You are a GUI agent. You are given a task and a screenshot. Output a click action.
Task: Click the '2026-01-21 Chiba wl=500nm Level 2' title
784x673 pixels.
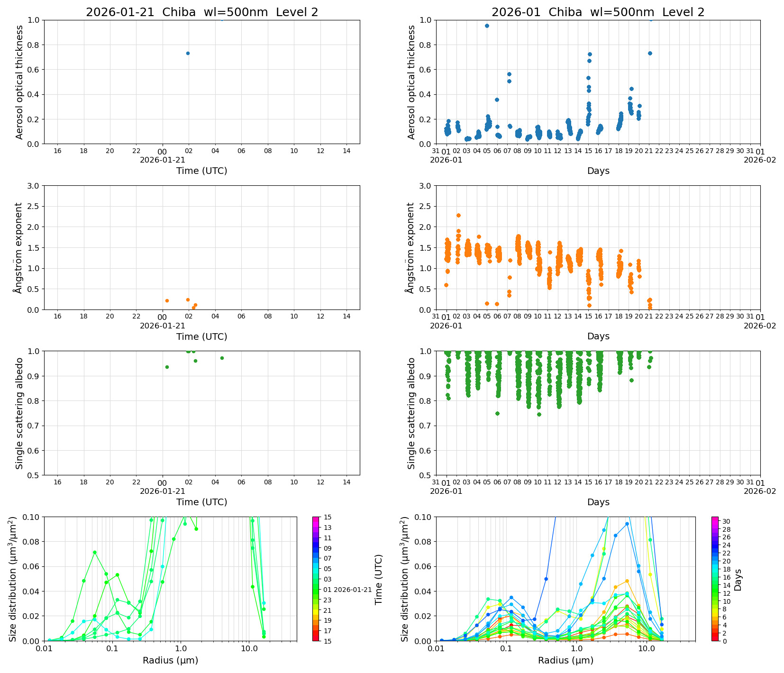[x=202, y=12]
